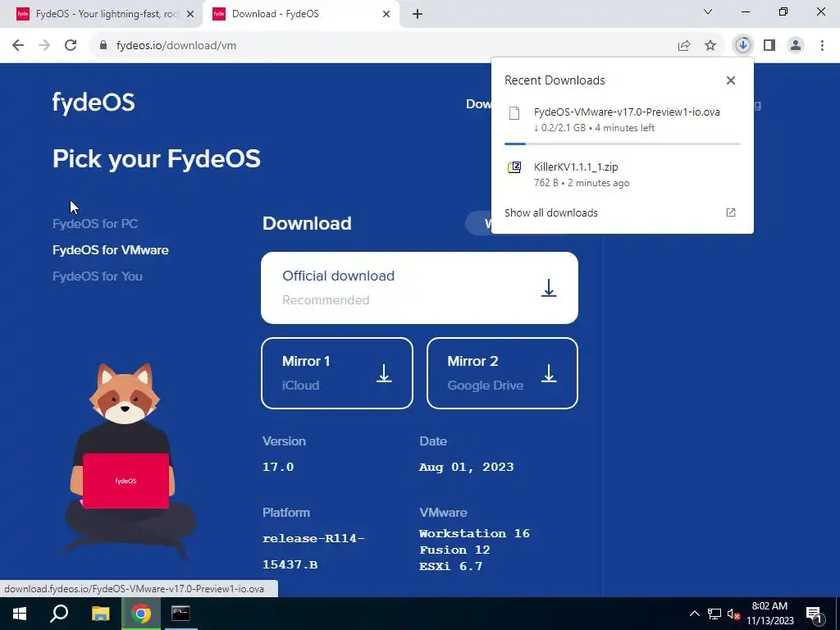This screenshot has height=630, width=840.
Task: Open the Chrome profile avatar
Action: pyautogui.click(x=796, y=46)
